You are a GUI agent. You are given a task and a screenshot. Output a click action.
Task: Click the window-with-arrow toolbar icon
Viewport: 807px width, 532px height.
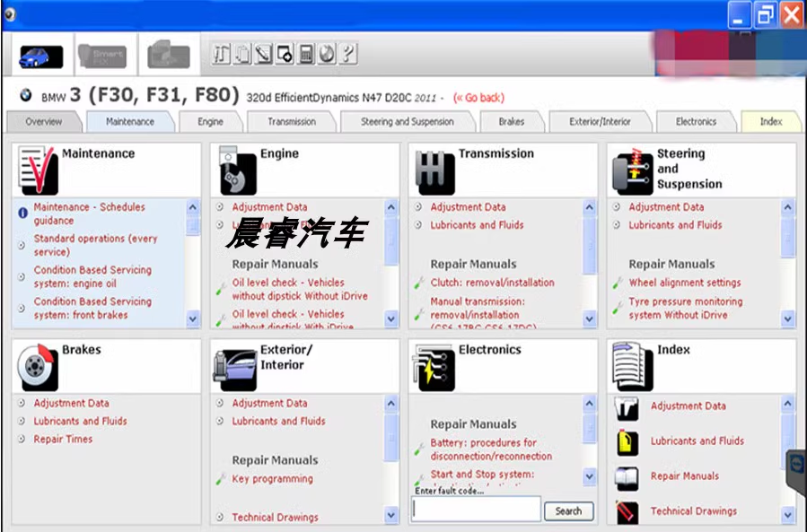(x=285, y=54)
